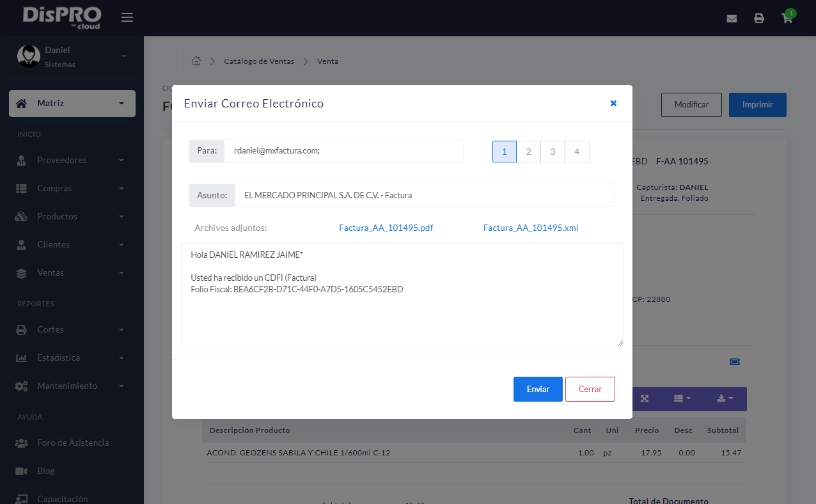Select email template option 4
The height and width of the screenshot is (504, 816).
[576, 152]
